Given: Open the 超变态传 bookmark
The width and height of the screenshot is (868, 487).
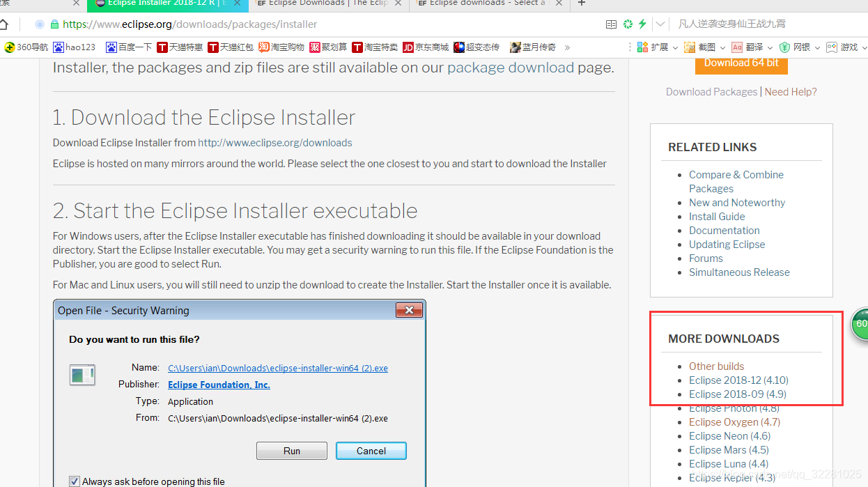Looking at the screenshot, I should pyautogui.click(x=476, y=47).
